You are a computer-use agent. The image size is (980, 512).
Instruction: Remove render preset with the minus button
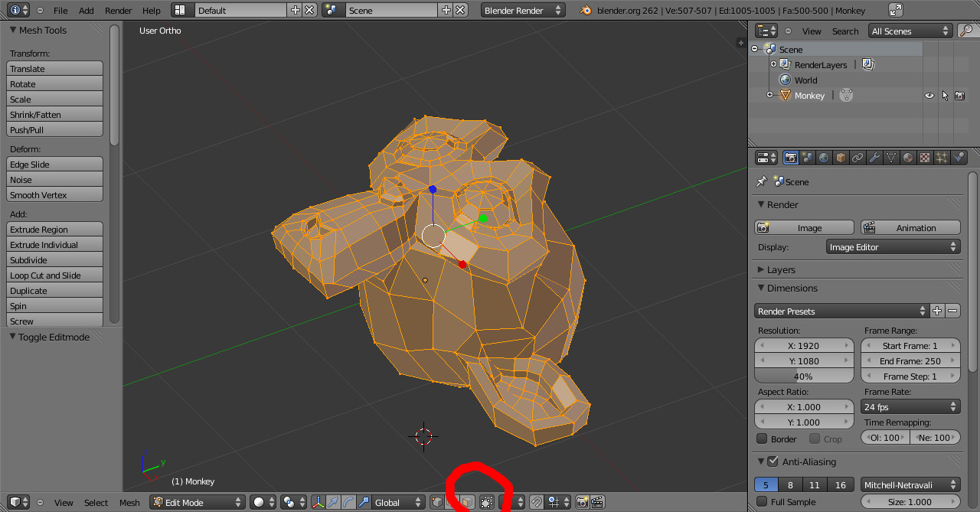tap(952, 311)
